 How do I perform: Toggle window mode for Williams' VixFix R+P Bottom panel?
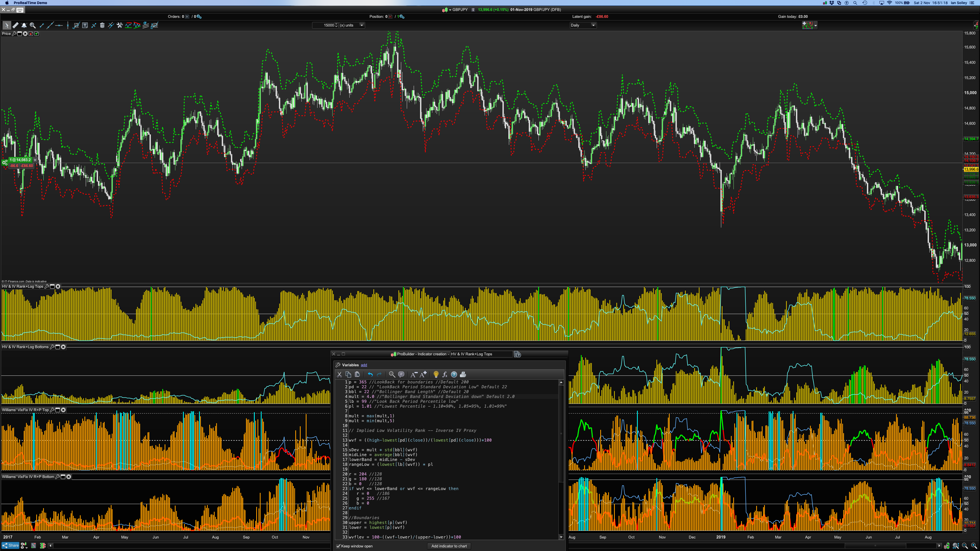click(x=63, y=477)
